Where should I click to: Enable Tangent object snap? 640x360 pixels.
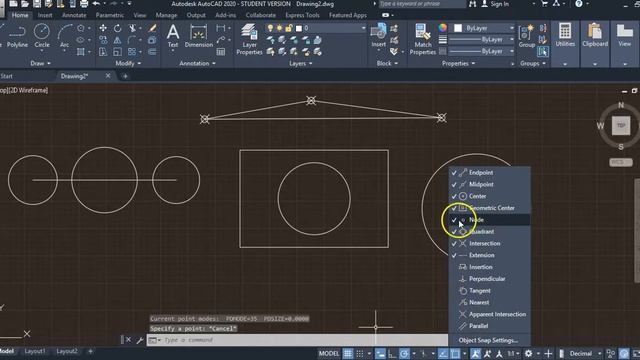490,291
